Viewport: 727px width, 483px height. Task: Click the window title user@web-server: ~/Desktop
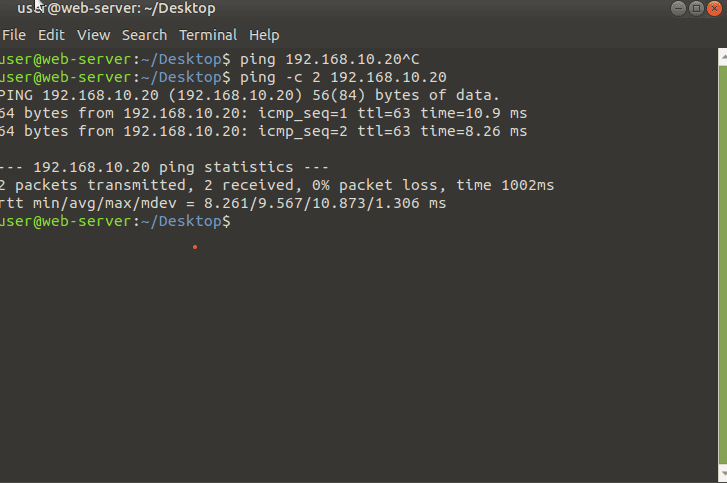point(116,8)
